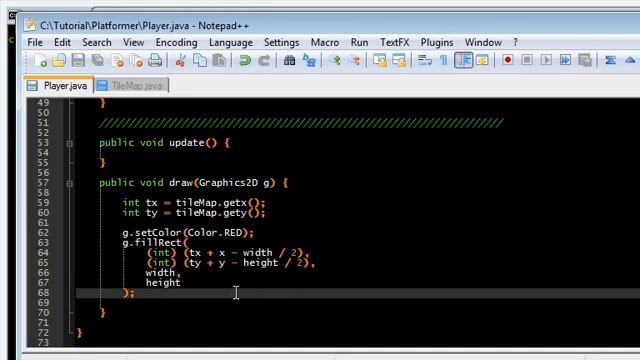Click 'tileMap.getx' on line 59
Image resolution: width=640 pixels, height=360 pixels.
[211, 203]
